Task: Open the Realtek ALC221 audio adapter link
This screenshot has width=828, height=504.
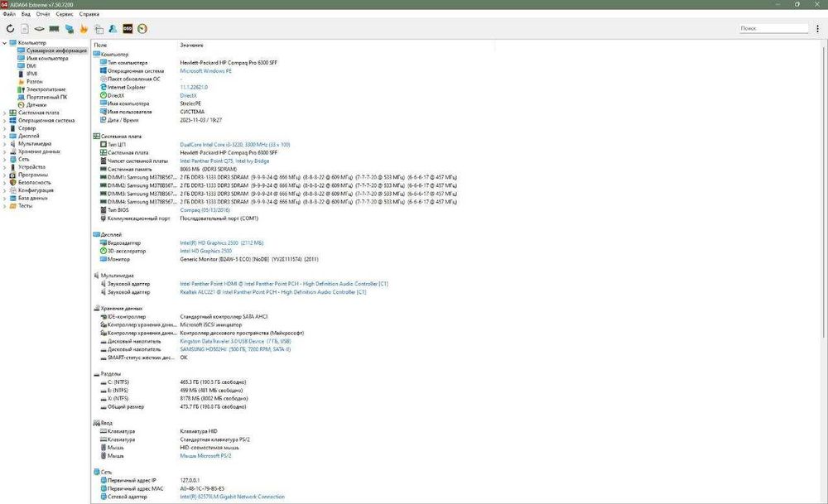Action: 273,292
